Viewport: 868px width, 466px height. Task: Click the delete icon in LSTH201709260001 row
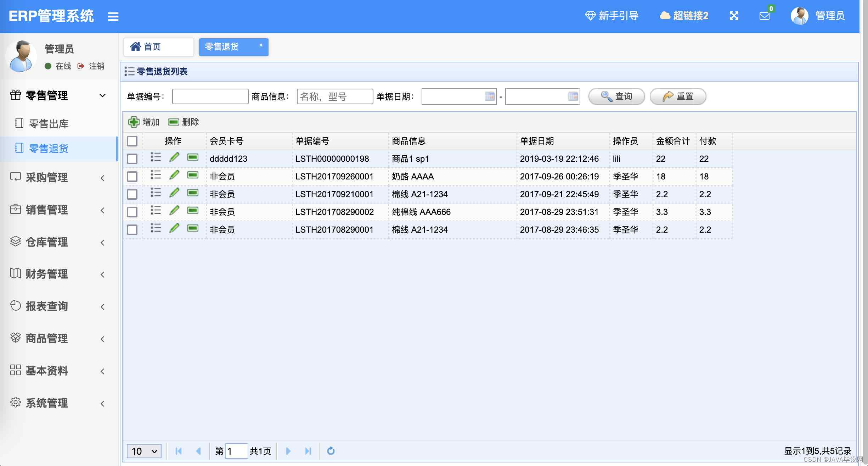[193, 175]
